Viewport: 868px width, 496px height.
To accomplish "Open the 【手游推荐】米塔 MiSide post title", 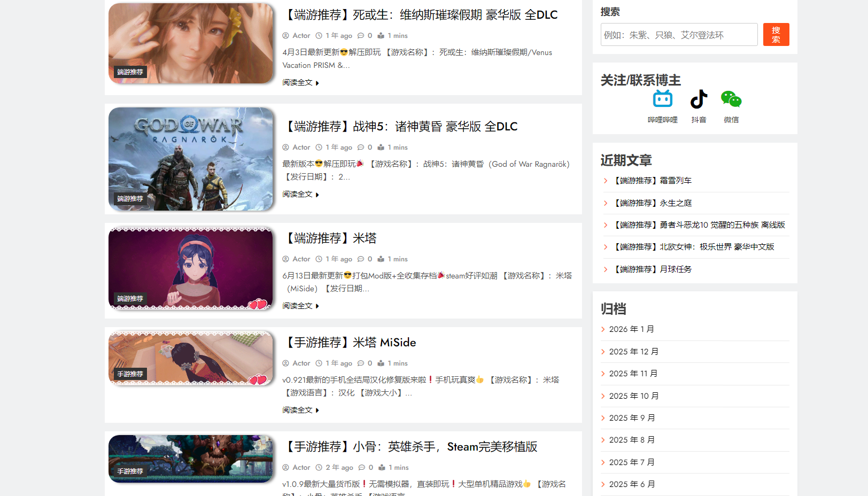I will point(350,343).
